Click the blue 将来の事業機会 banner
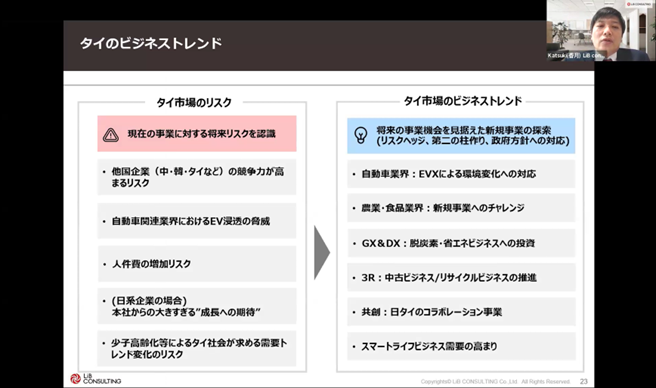Image resolution: width=656 pixels, height=388 pixels. point(461,136)
